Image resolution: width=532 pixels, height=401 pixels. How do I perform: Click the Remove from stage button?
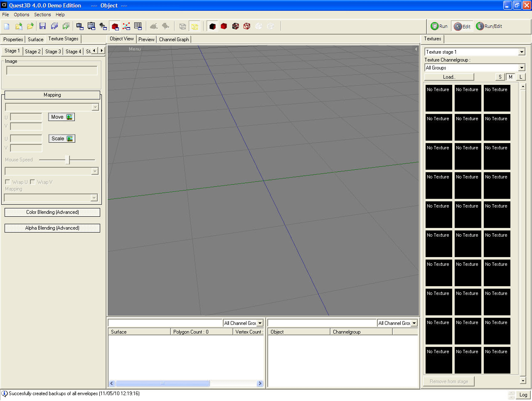449,381
